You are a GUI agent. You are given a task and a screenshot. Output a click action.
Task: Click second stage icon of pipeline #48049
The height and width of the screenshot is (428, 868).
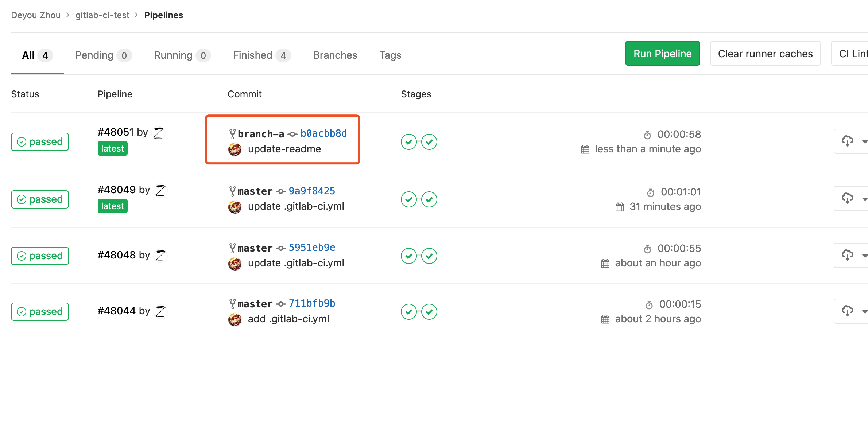click(x=429, y=199)
